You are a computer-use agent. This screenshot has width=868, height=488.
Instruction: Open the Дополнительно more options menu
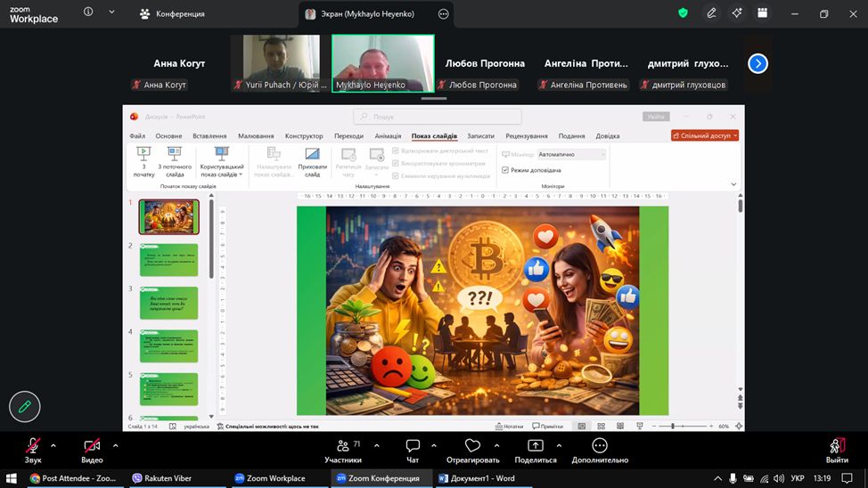600,445
